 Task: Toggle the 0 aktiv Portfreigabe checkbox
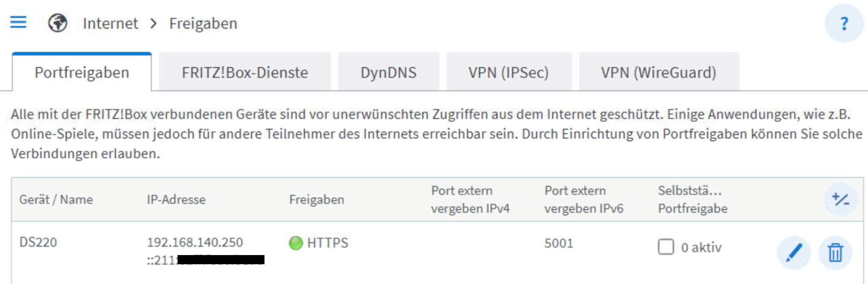tap(666, 247)
